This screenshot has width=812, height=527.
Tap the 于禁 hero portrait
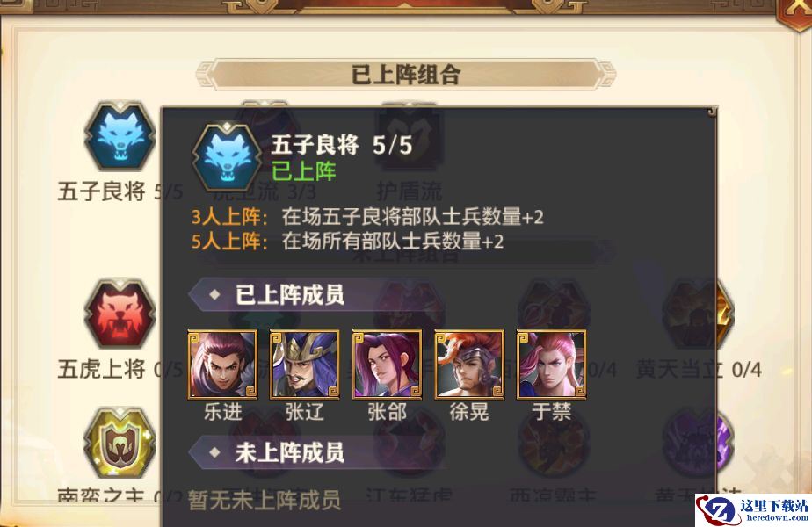pyautogui.click(x=552, y=365)
